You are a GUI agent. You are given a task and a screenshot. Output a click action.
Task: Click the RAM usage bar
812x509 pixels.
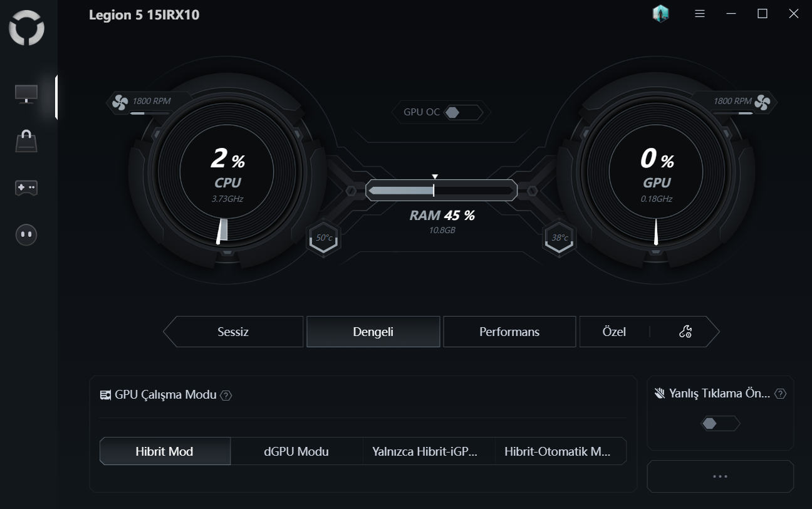pos(442,191)
